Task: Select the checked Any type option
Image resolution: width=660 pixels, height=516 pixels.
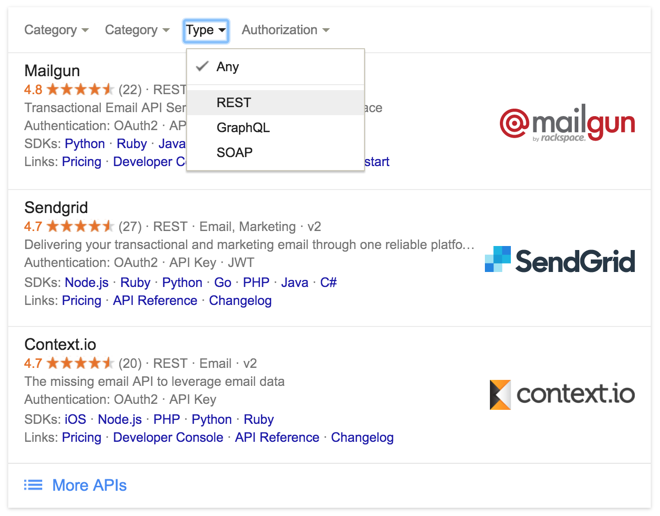Action: coord(228,67)
